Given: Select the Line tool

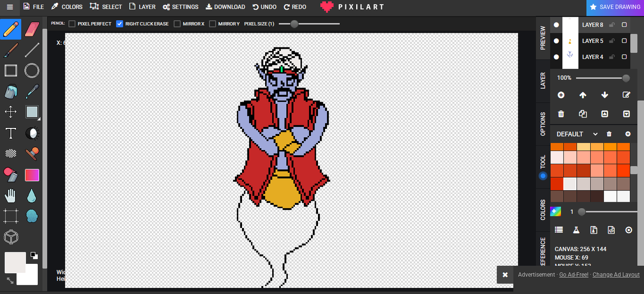Looking at the screenshot, I should (x=32, y=50).
